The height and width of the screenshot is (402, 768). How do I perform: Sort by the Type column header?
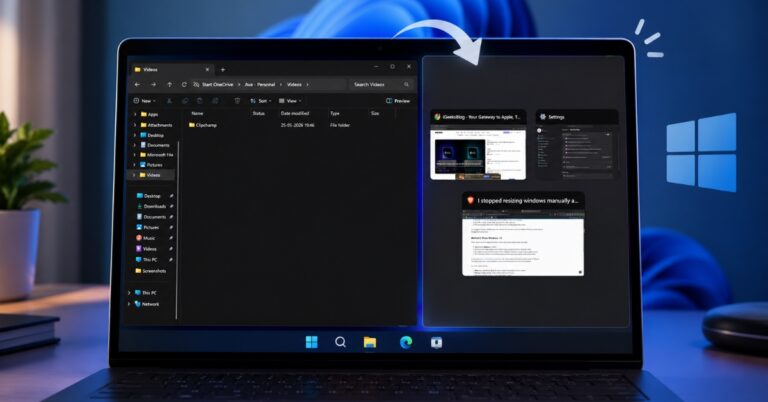[335, 113]
